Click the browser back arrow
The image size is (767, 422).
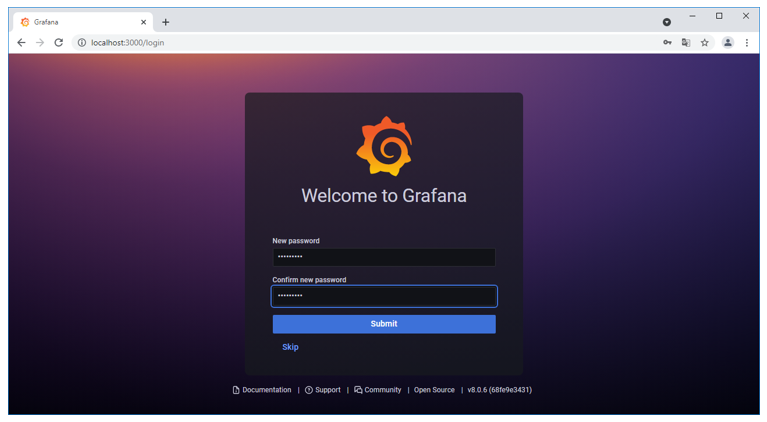21,43
